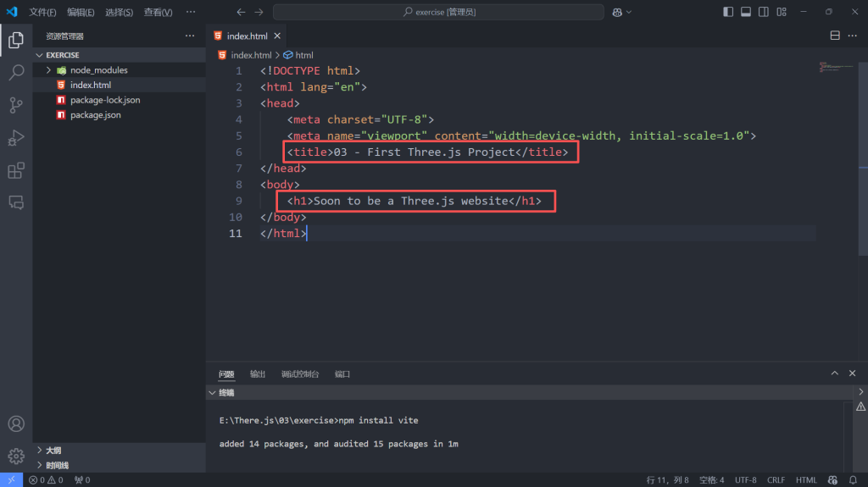Open the 文件(F) menu
The image size is (868, 487).
pyautogui.click(x=42, y=13)
